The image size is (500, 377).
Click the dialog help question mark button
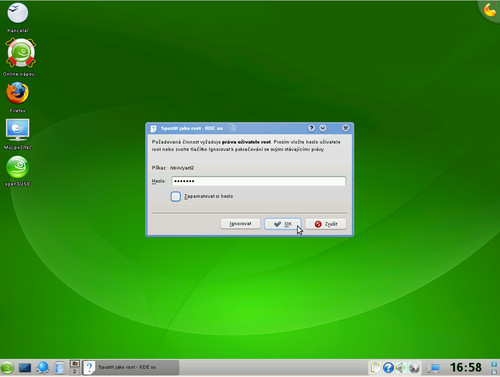tap(311, 128)
